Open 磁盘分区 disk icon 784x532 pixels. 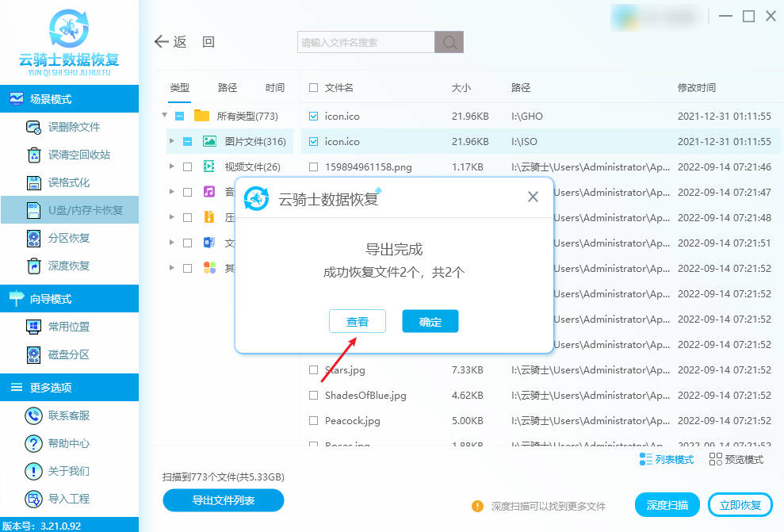pyautogui.click(x=33, y=355)
